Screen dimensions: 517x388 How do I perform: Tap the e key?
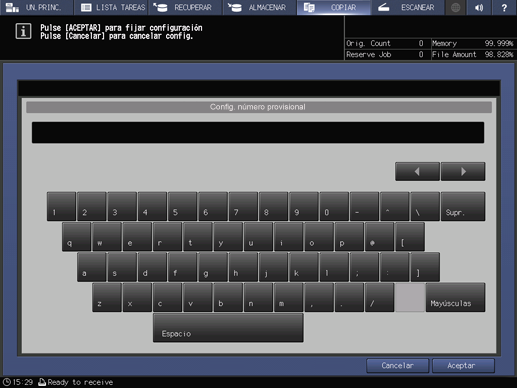[x=137, y=237]
